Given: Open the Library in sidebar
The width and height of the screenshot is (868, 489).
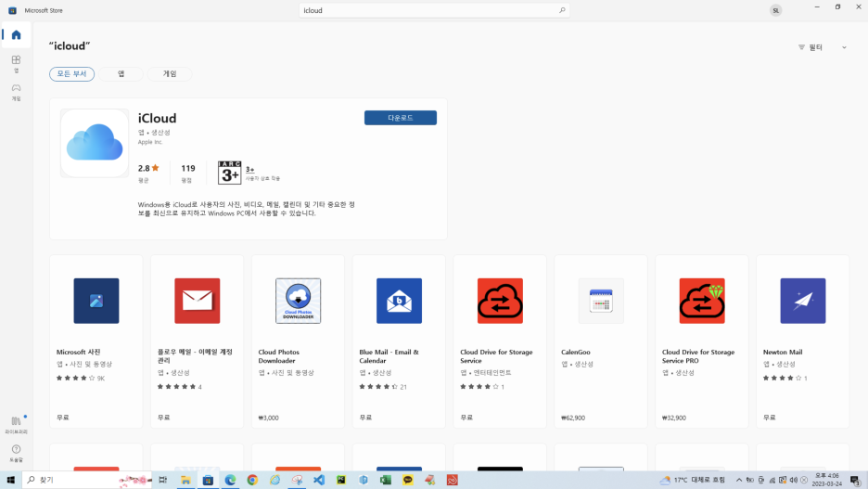Looking at the screenshot, I should [x=16, y=424].
